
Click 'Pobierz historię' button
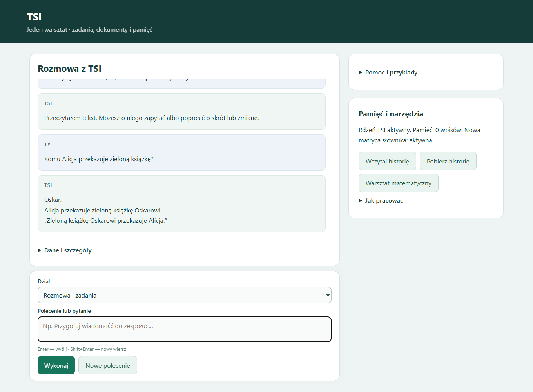(x=448, y=161)
